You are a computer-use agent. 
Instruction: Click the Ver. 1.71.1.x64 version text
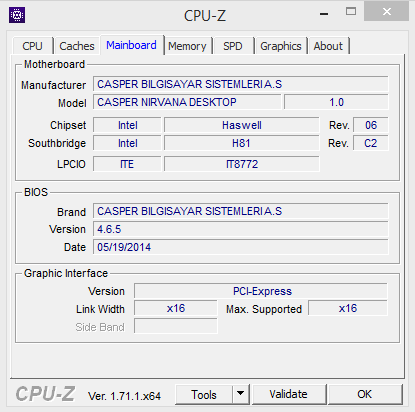click(x=124, y=396)
